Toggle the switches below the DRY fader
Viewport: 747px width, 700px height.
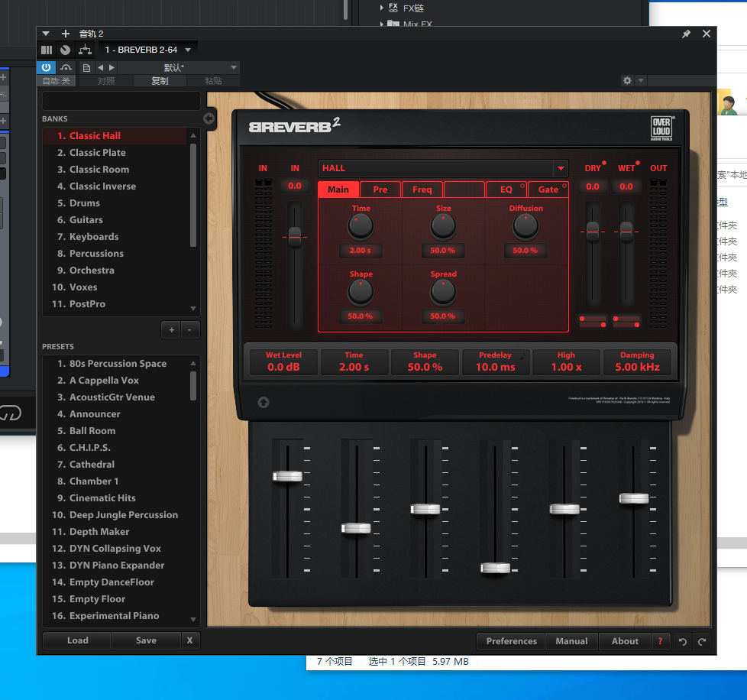pos(593,322)
